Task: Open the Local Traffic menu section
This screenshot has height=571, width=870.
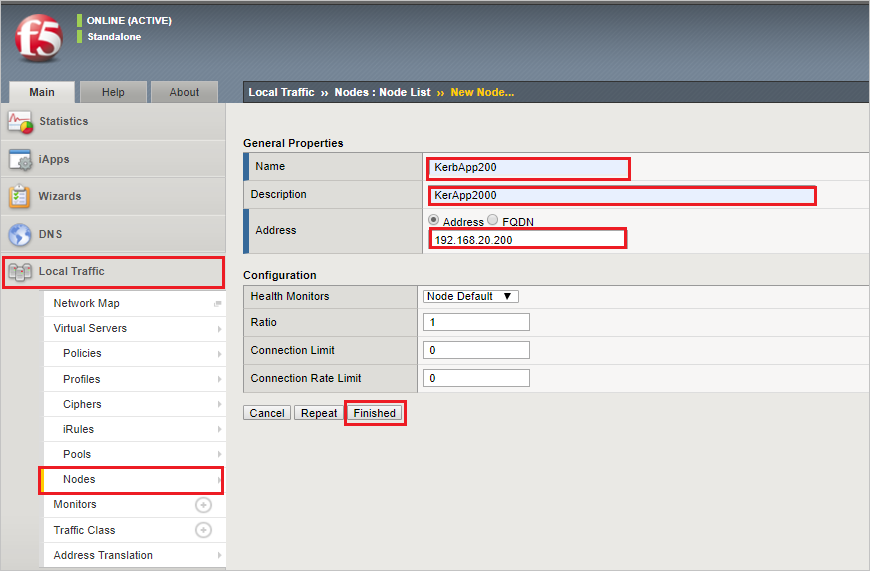Action: 113,272
